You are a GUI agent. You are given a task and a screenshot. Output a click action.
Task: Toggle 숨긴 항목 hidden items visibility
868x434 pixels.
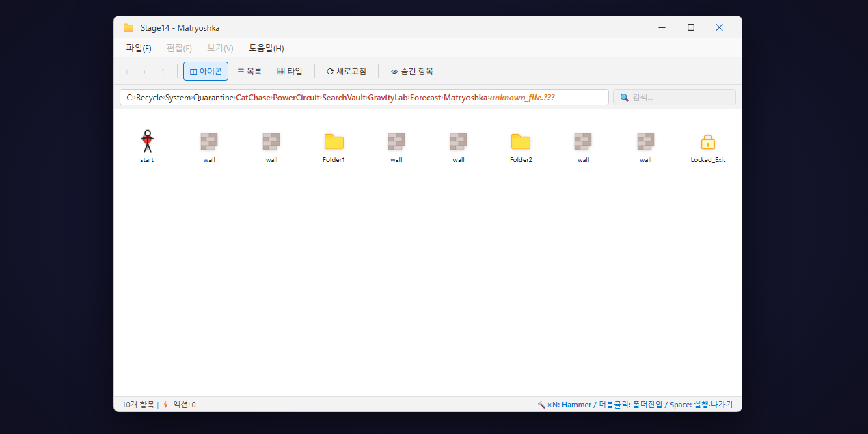411,71
